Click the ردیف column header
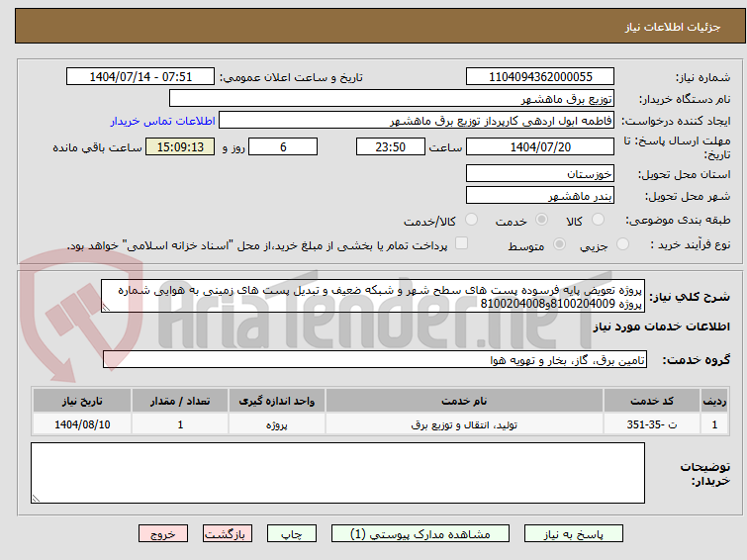Screen dimensions: 747x560 click(x=714, y=401)
